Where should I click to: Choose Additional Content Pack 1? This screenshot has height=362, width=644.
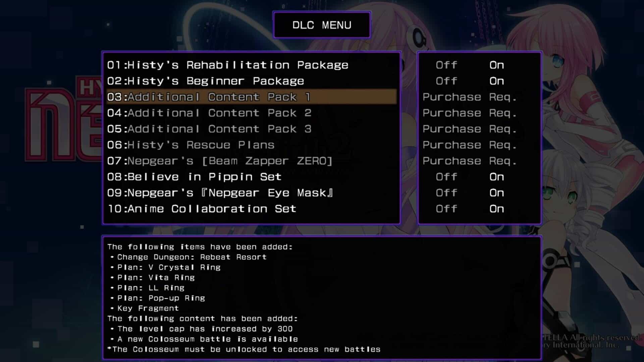(252, 97)
